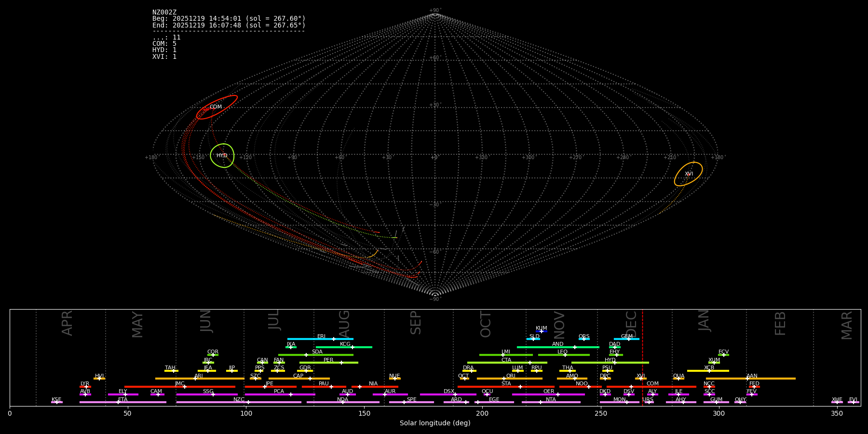This screenshot has width=868, height=434.
Task: Click the KSE shower marker
Action: 56,402
